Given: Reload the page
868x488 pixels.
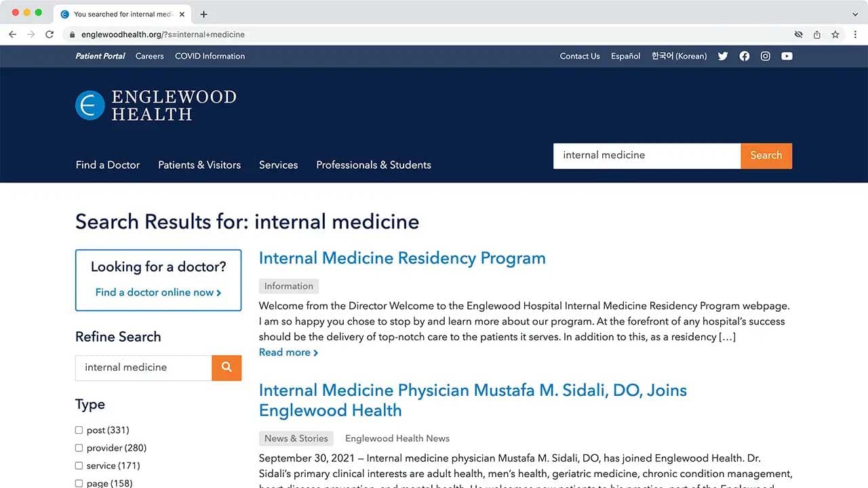Looking at the screenshot, I should tap(50, 35).
